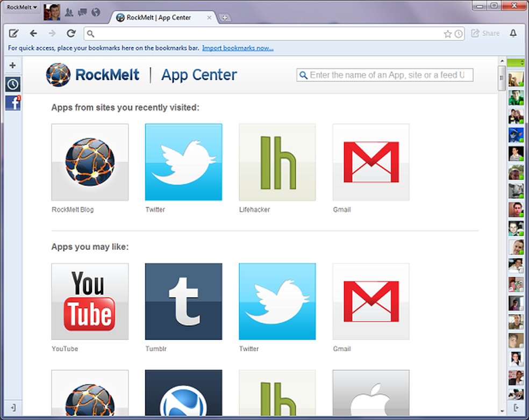Open Lifehacker tile under recently visited
Screen dimensions: 529x420
tap(277, 162)
